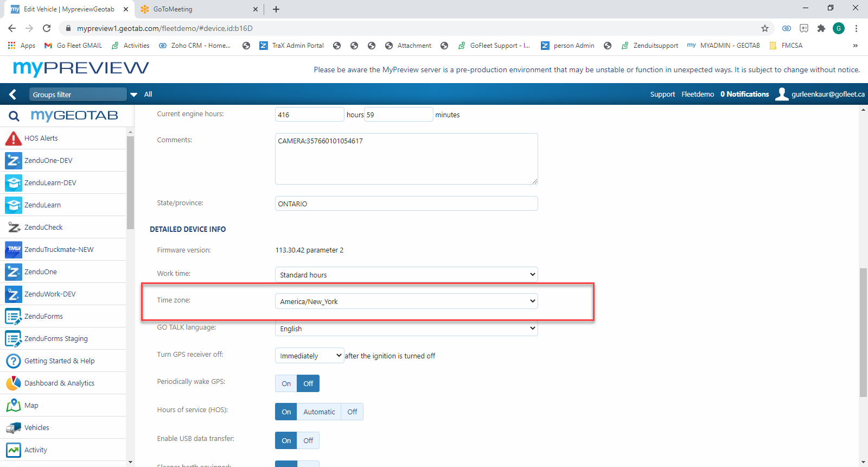Open HOS Alerts warning icon
This screenshot has width=868, height=467.
13,138
